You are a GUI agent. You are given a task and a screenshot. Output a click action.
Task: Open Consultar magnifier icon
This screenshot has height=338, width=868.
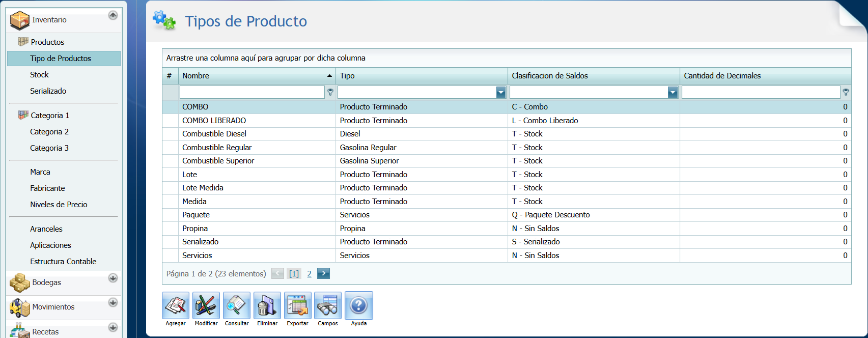[237, 305]
